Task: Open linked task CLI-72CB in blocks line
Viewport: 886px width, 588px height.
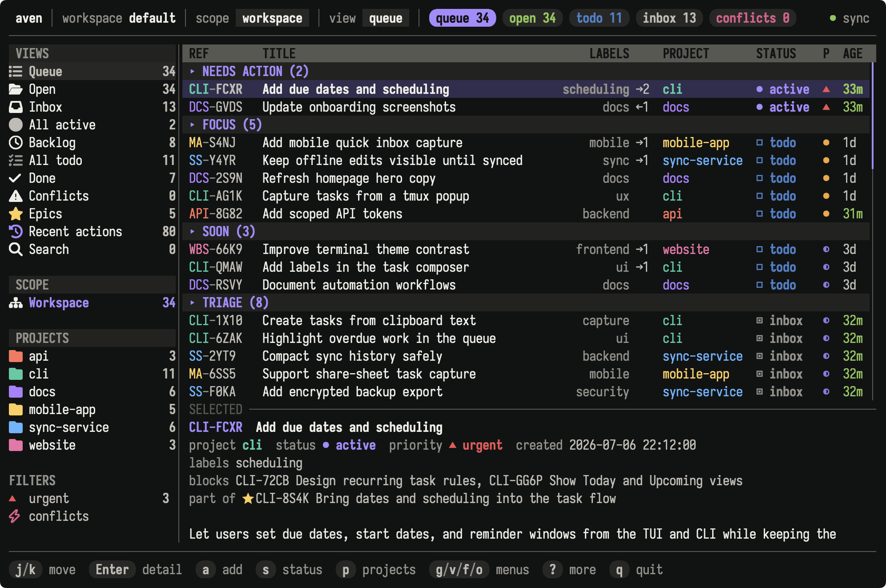Action: 262,480
